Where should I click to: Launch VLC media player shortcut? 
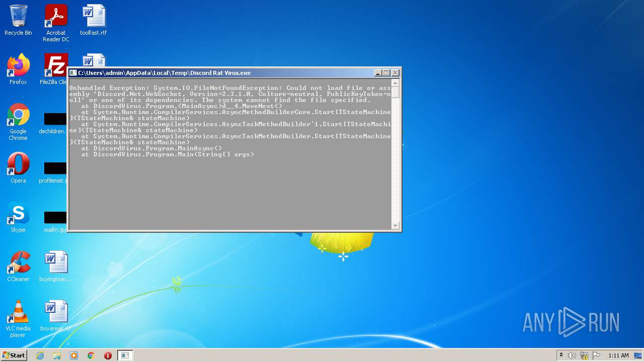(x=18, y=319)
